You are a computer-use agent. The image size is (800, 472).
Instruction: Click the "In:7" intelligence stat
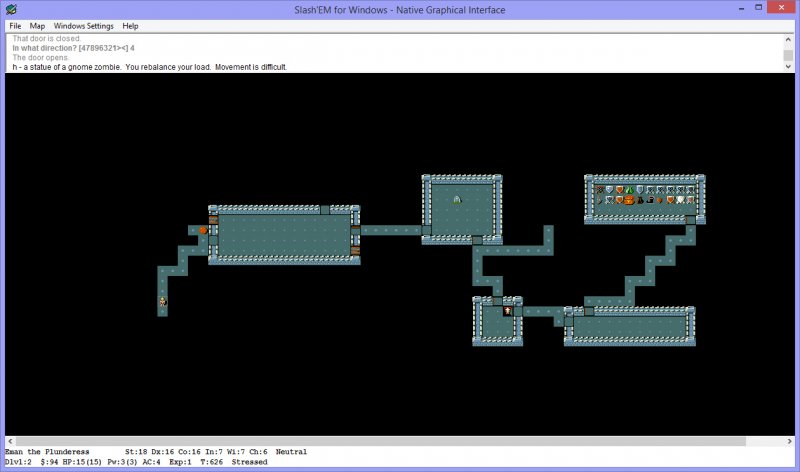click(x=213, y=452)
